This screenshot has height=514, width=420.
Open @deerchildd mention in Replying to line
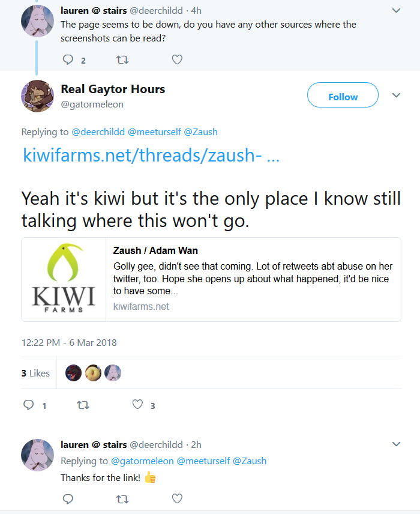coord(98,132)
